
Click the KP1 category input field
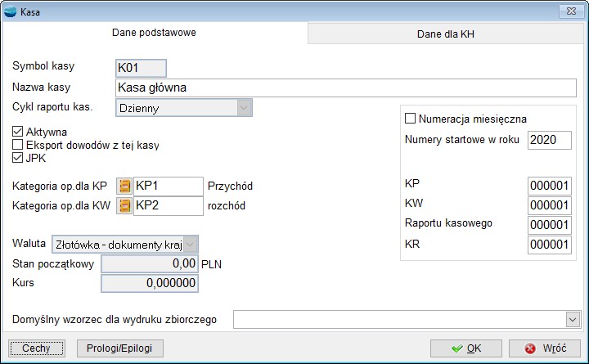[x=169, y=186]
